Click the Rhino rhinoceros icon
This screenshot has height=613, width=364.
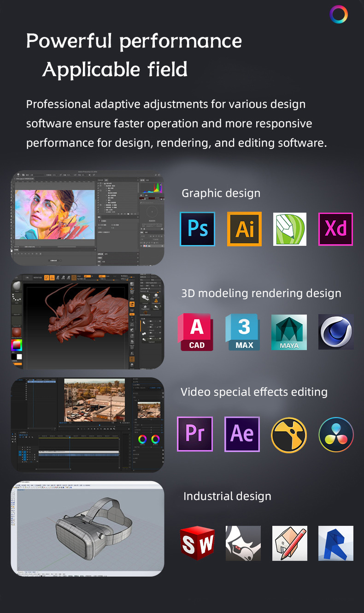243,543
